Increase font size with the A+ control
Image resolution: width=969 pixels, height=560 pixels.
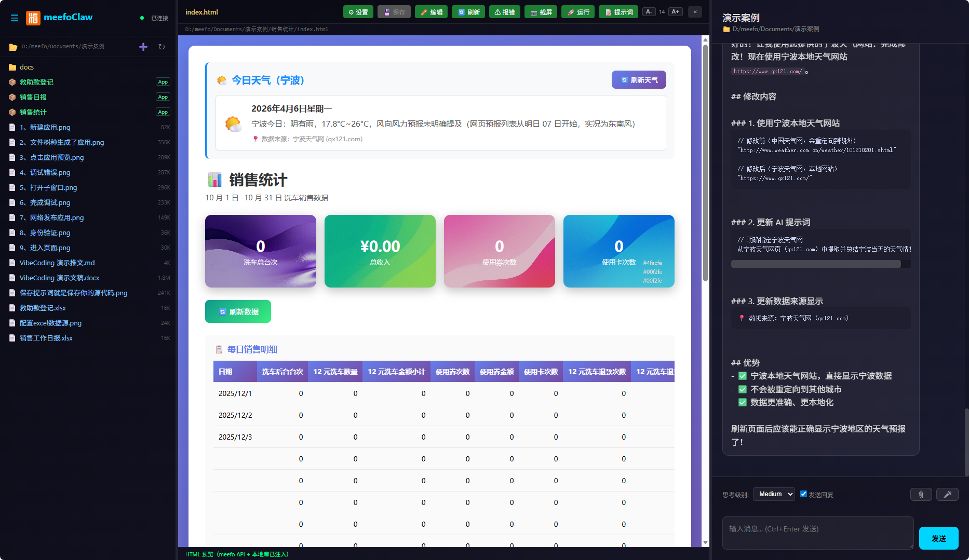click(675, 11)
